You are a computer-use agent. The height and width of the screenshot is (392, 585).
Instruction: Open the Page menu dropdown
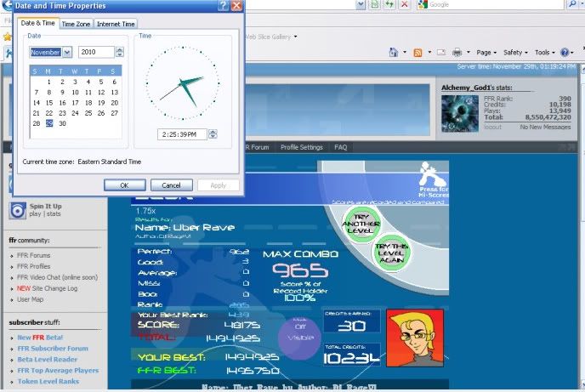click(x=486, y=53)
